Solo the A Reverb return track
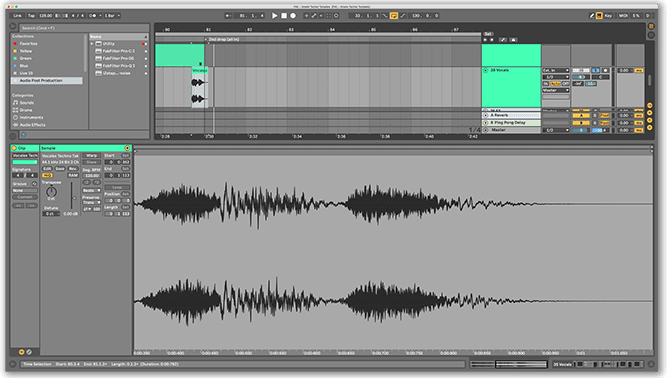The image size is (672, 378). point(594,116)
